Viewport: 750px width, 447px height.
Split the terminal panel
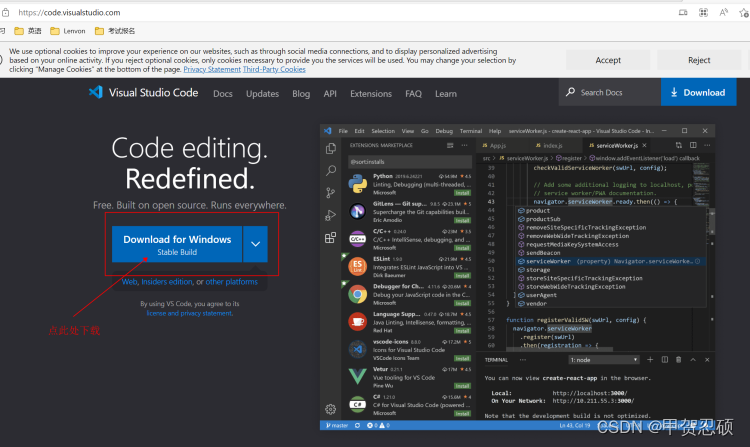[664, 360]
